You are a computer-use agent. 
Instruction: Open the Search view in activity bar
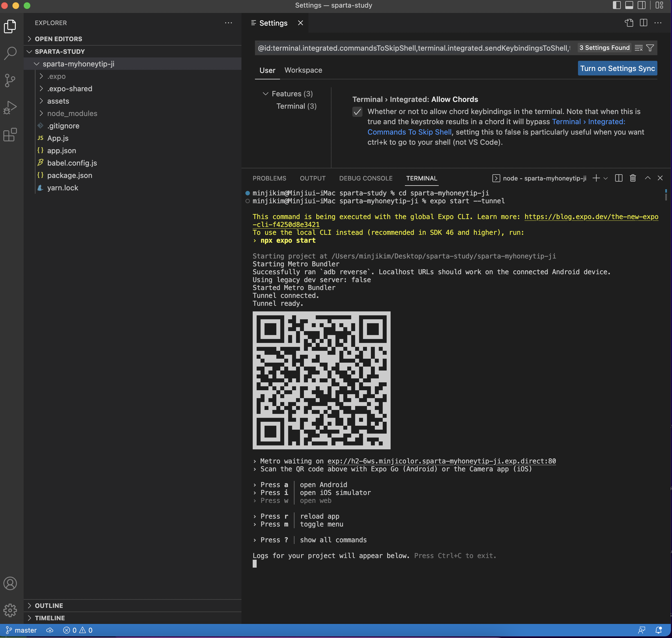tap(10, 53)
